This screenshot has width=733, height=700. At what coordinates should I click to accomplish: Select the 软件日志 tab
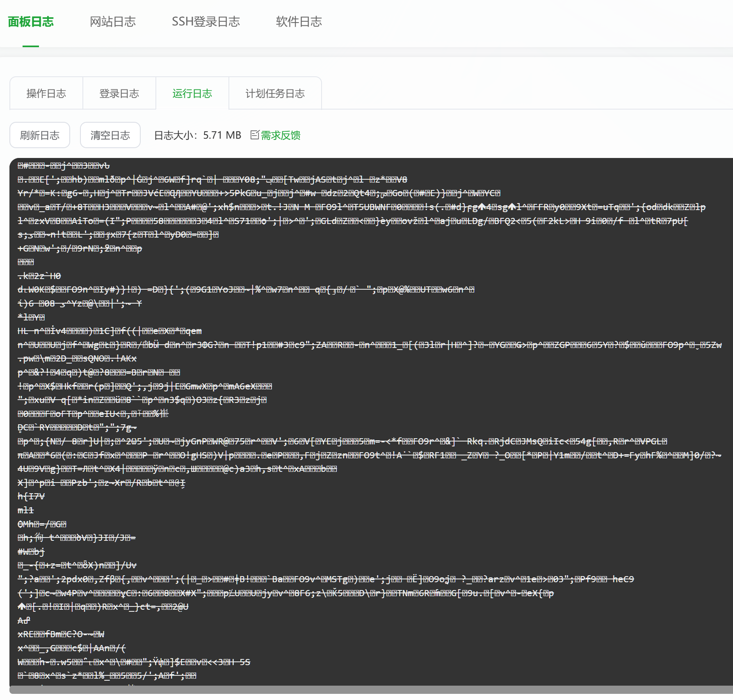tap(299, 22)
